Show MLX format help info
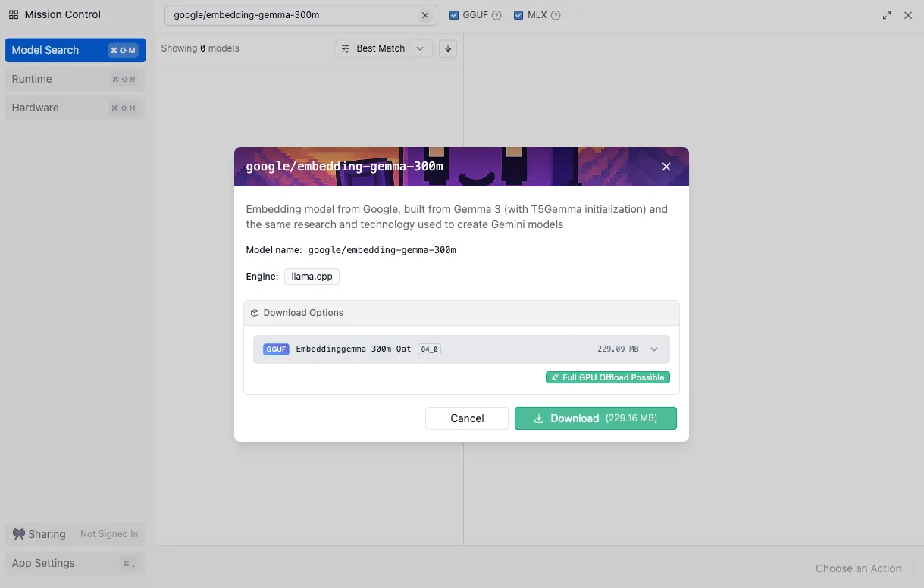The height and width of the screenshot is (588, 924). [556, 15]
